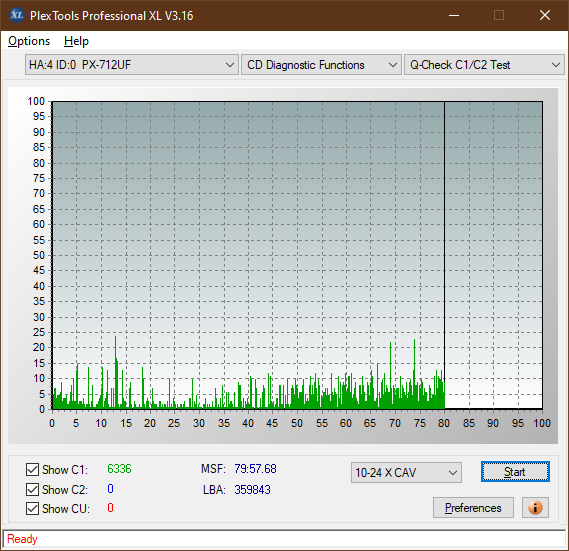Image resolution: width=569 pixels, height=551 pixels.
Task: Disable the Show CU checkbox
Action: [x=32, y=509]
